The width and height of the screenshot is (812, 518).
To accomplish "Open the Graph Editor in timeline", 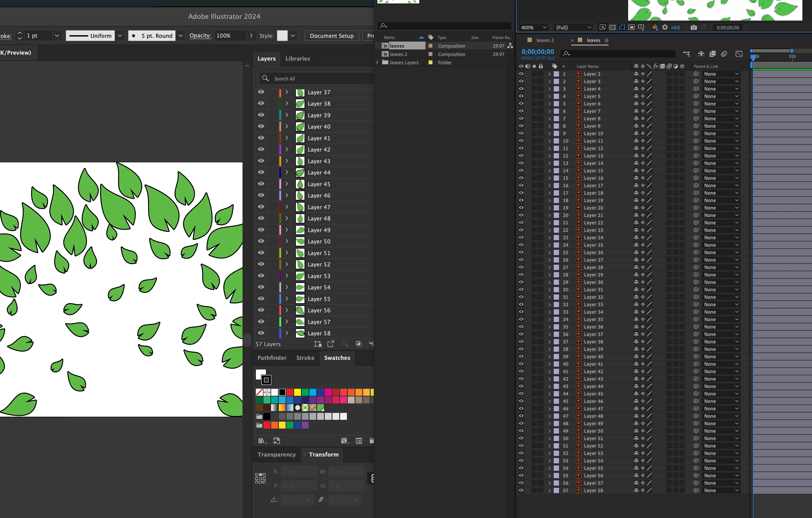I will coord(739,54).
